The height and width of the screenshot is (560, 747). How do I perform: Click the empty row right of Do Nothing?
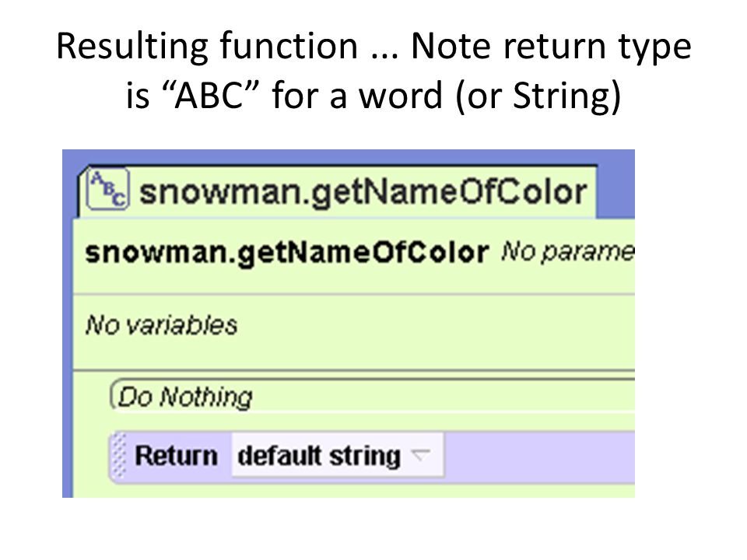pyautogui.click(x=443, y=396)
